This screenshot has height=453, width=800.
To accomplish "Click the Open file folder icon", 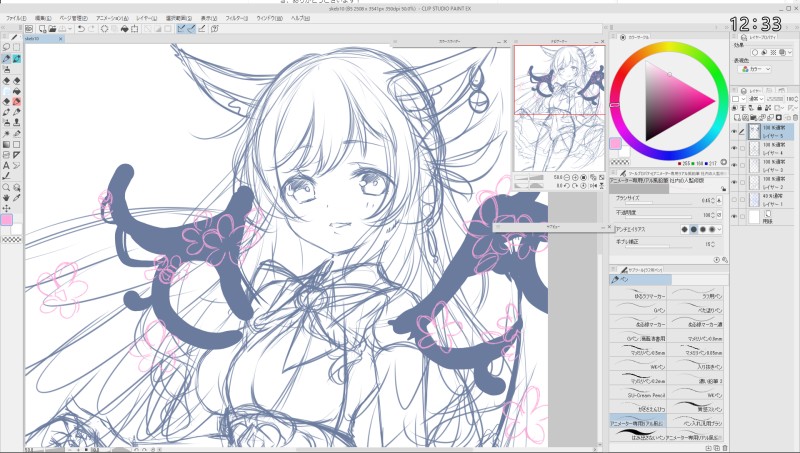I will click(x=52, y=29).
